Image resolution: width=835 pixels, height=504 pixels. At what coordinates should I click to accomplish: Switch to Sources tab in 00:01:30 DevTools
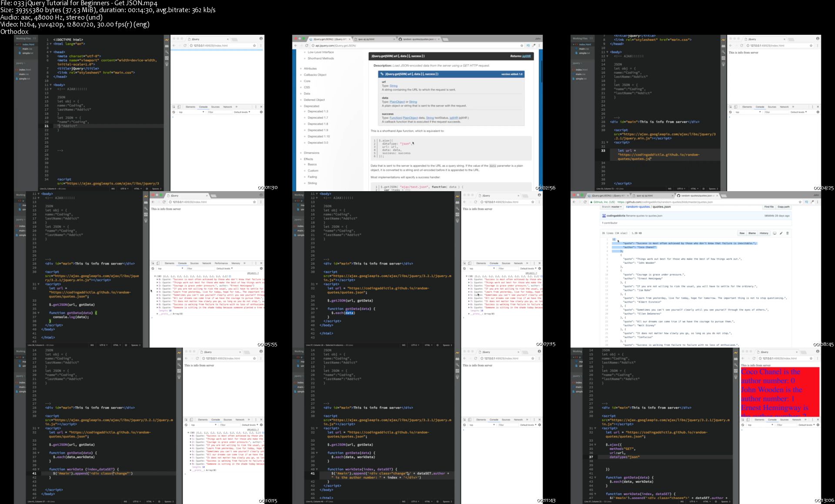[x=215, y=106]
